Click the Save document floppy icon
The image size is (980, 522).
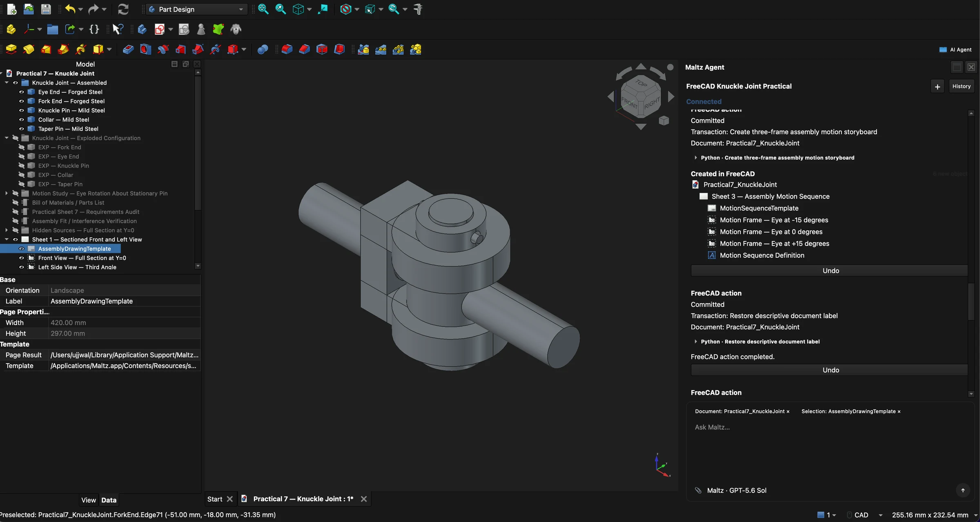coord(46,9)
